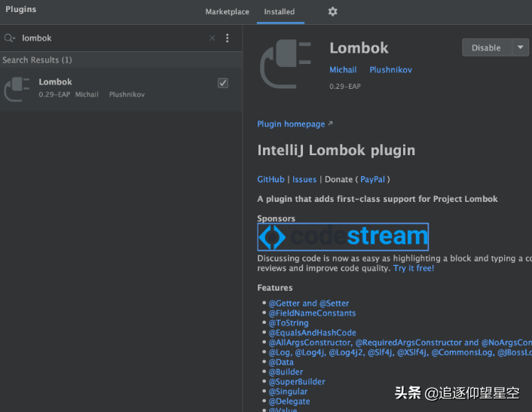This screenshot has width=532, height=412.
Task: Open the @EqualsAndHashCode feature link
Action: point(313,333)
